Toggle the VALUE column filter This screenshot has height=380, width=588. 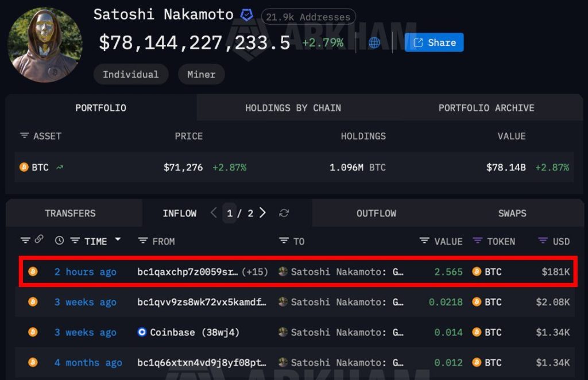pos(424,241)
